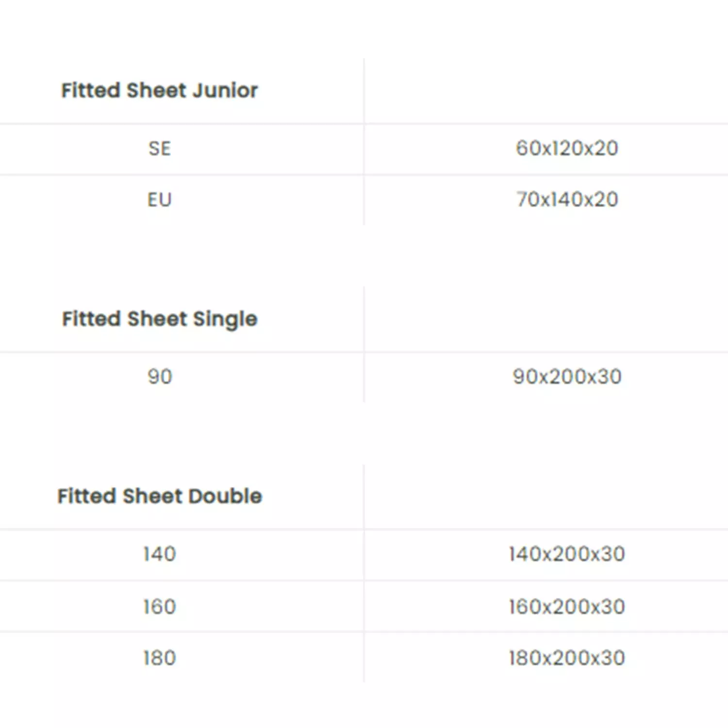The height and width of the screenshot is (728, 728).
Task: Click the 180x200x30 dimension value
Action: click(x=567, y=658)
